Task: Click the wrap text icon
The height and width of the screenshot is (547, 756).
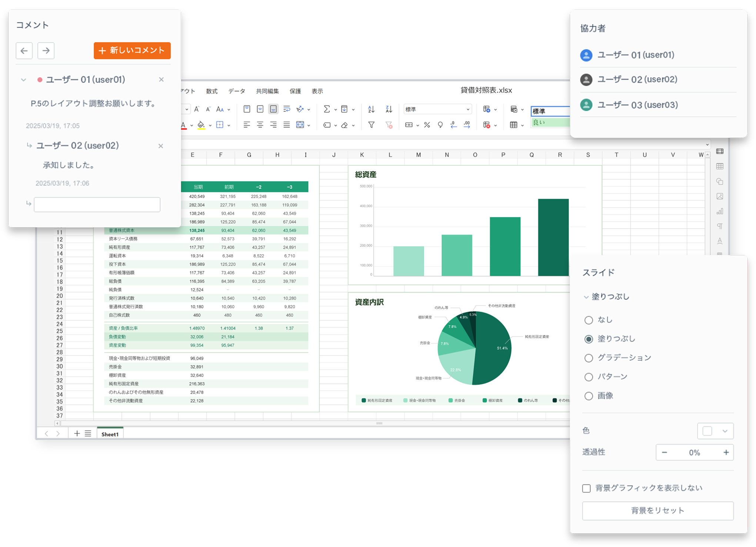Action: click(287, 109)
